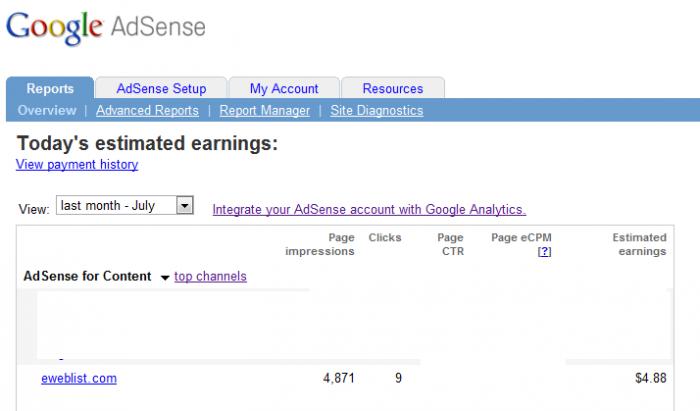The width and height of the screenshot is (700, 411).
Task: Open eweblist.com channel link
Action: pyautogui.click(x=79, y=378)
